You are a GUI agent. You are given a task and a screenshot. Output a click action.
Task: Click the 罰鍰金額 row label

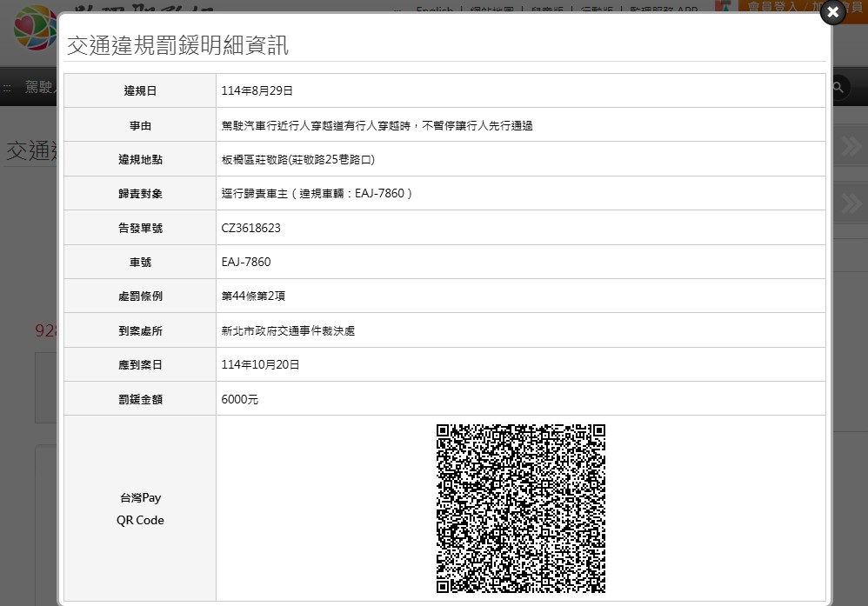(140, 400)
